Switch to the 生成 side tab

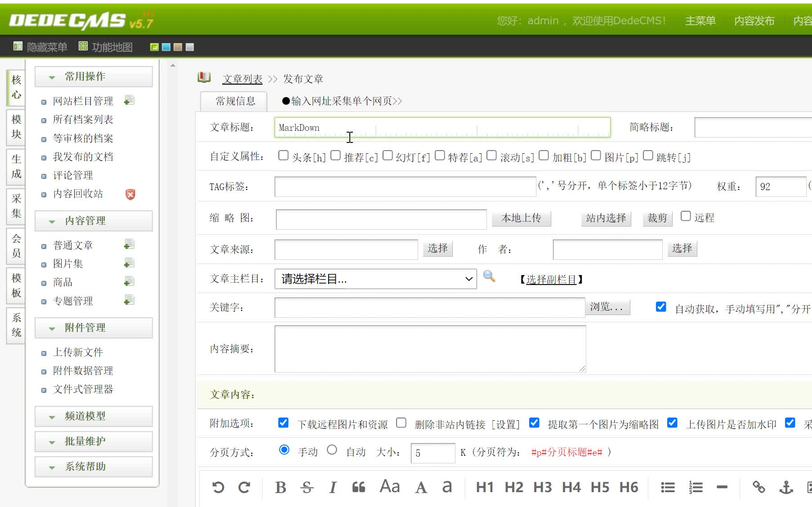[16, 166]
